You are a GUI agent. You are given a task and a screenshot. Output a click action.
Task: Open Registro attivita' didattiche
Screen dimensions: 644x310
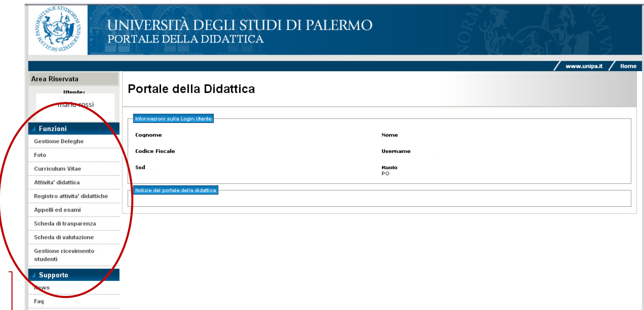(x=71, y=196)
